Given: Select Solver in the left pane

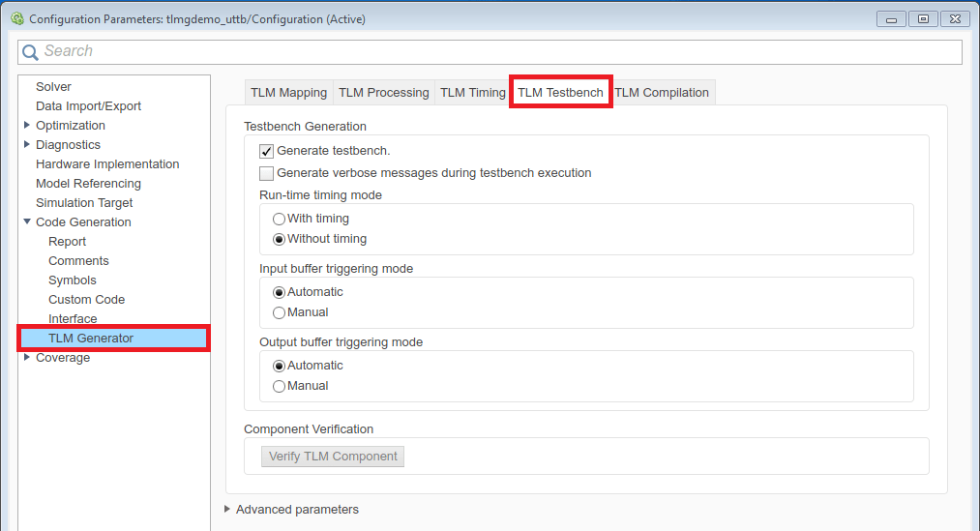Looking at the screenshot, I should pyautogui.click(x=53, y=87).
